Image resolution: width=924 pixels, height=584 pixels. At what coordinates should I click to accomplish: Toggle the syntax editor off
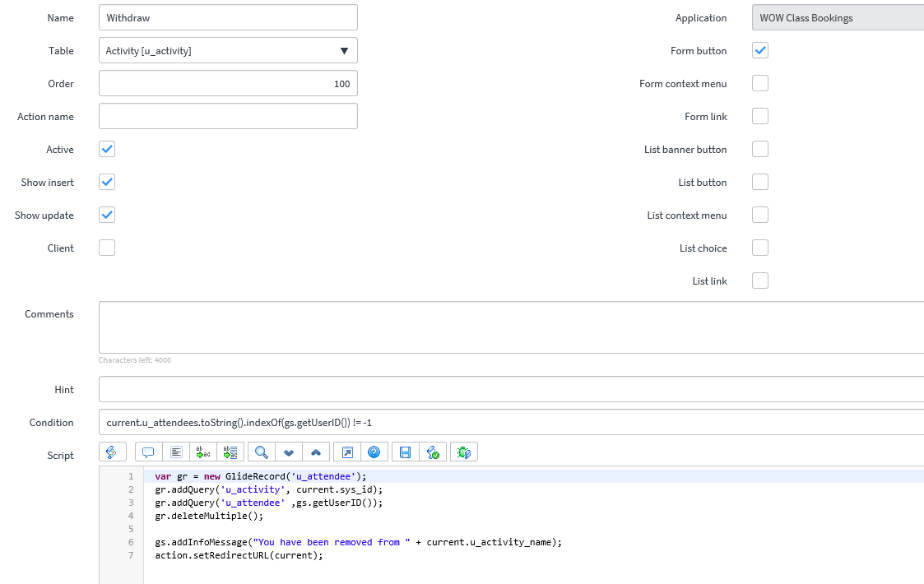[x=113, y=452]
